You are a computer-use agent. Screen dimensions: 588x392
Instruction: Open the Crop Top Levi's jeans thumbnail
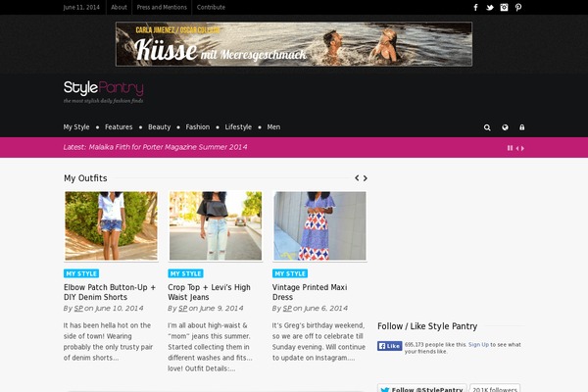pos(216,225)
